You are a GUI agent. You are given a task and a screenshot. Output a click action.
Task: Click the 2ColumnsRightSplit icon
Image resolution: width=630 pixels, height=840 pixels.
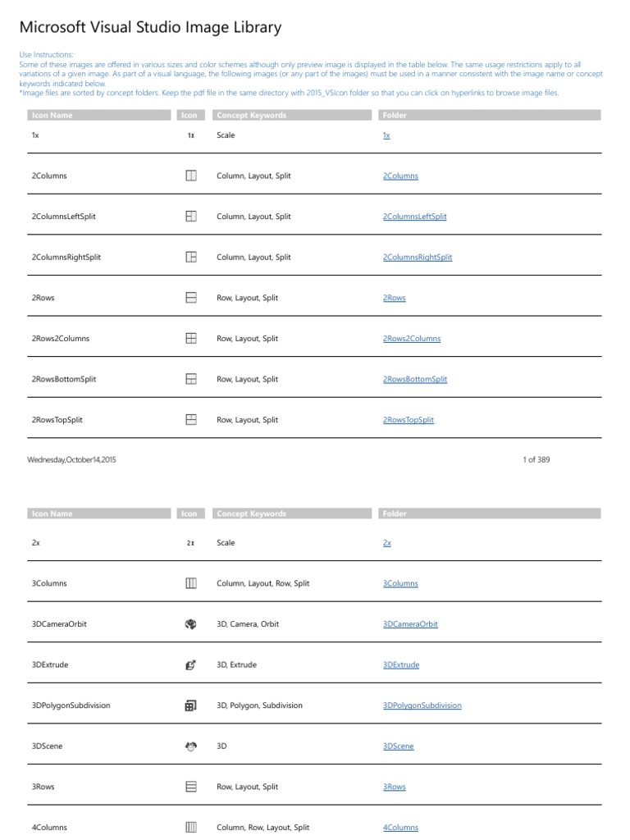190,257
